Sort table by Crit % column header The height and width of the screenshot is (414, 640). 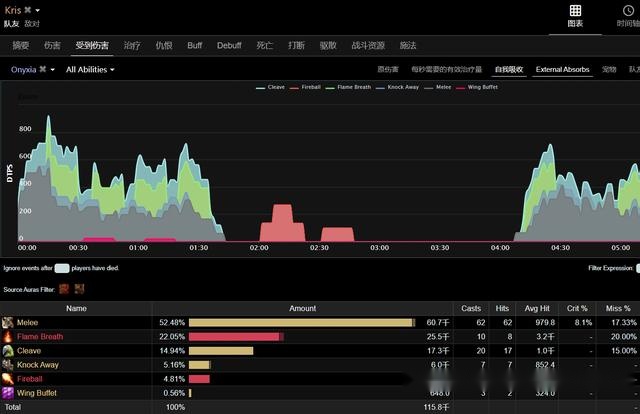click(577, 308)
